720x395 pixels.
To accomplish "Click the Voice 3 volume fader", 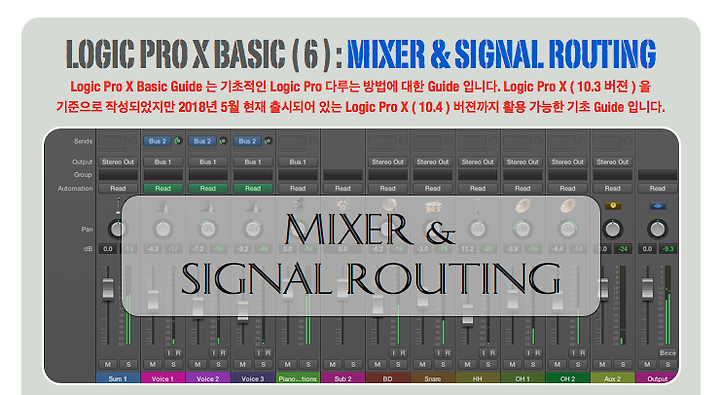I will tap(243, 311).
